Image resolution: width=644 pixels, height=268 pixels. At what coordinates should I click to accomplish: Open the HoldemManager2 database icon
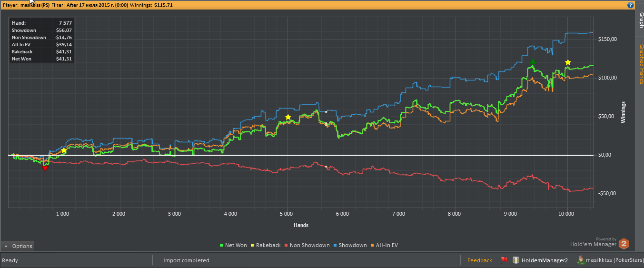coord(515,260)
